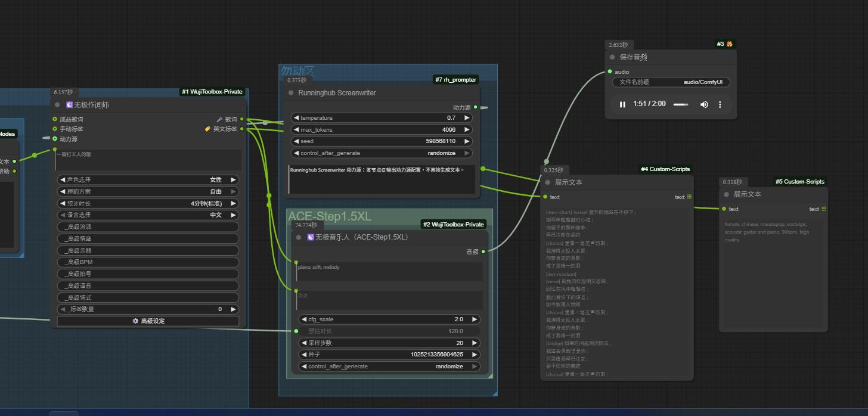The width and height of the screenshot is (868, 416).
Task: Increase max_tokens with right arrow
Action: pos(467,129)
